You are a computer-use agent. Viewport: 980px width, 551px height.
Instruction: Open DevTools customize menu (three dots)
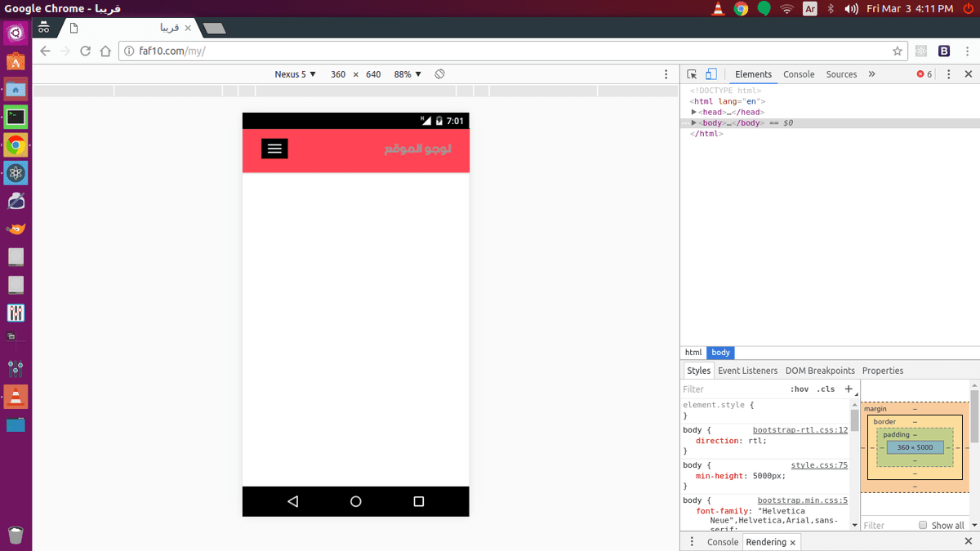(948, 74)
